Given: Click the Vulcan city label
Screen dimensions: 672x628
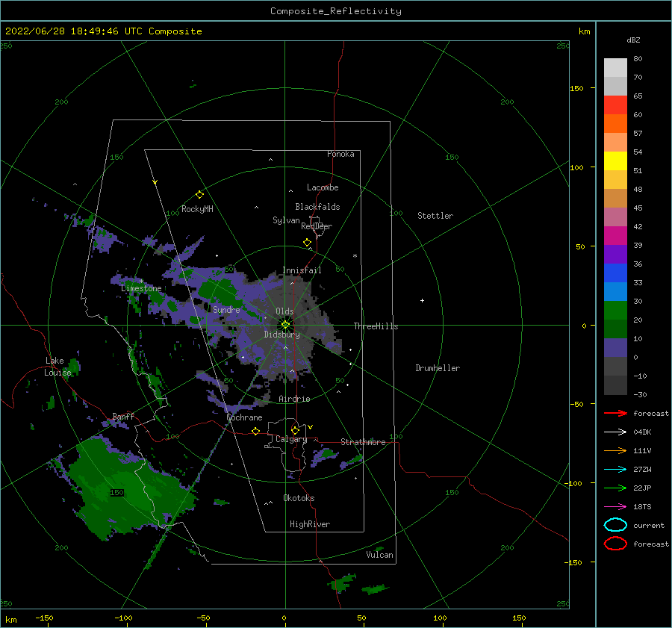Looking at the screenshot, I should (x=380, y=555).
